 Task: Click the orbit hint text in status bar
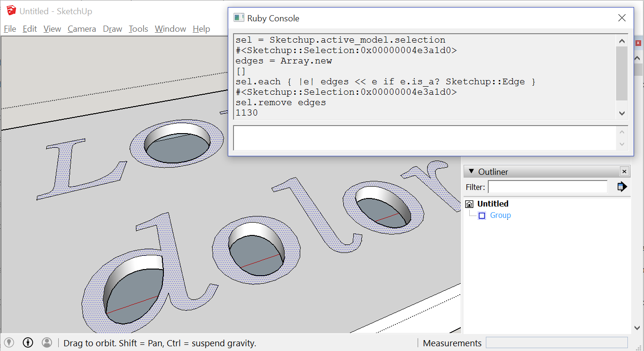[x=160, y=343]
